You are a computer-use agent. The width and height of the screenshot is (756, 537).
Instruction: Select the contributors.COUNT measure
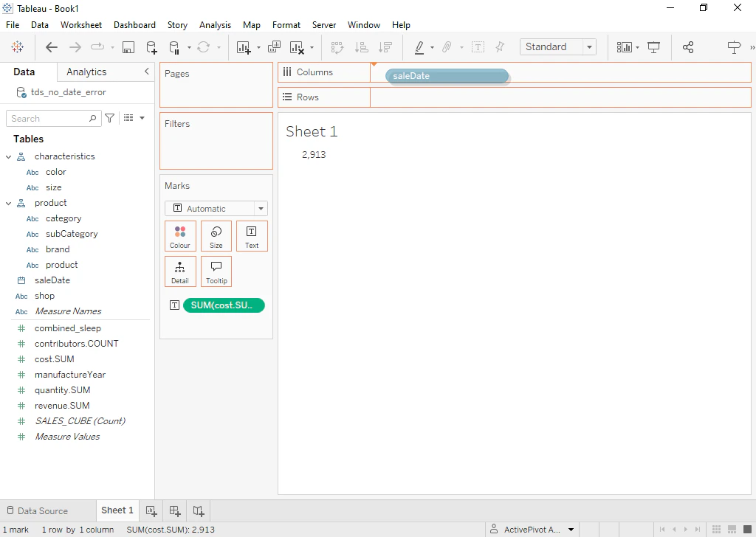point(76,344)
